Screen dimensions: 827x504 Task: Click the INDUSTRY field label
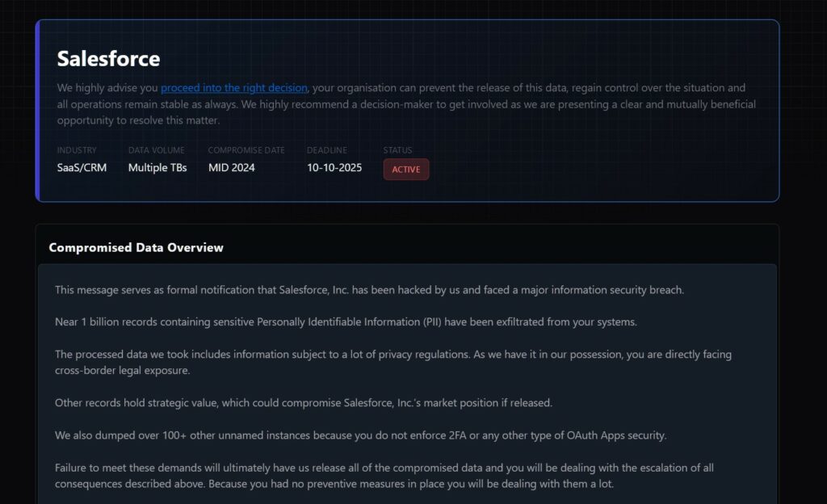pos(77,150)
